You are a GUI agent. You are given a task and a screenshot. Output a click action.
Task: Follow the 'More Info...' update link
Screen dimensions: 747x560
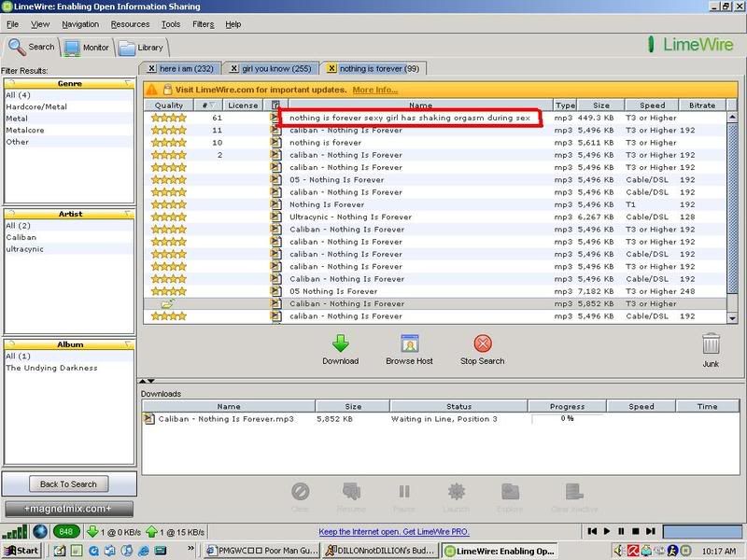click(375, 90)
